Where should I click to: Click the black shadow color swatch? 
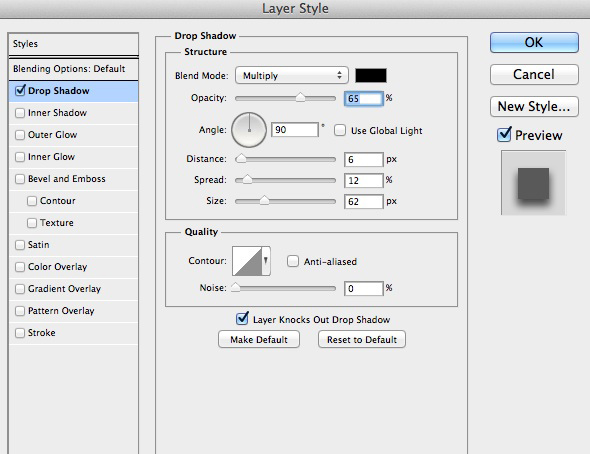click(371, 76)
